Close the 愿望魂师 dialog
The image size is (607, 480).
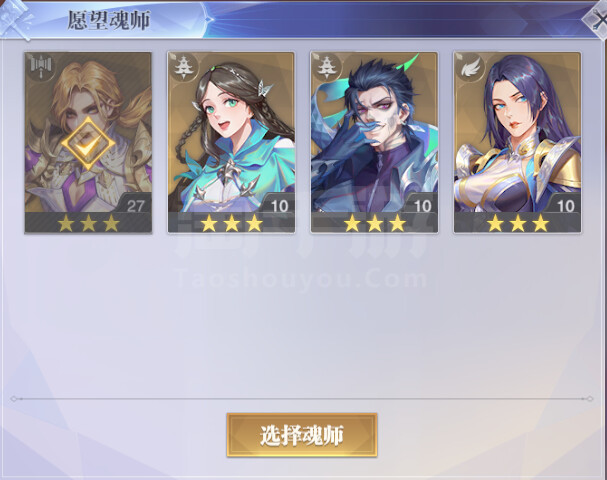[597, 18]
